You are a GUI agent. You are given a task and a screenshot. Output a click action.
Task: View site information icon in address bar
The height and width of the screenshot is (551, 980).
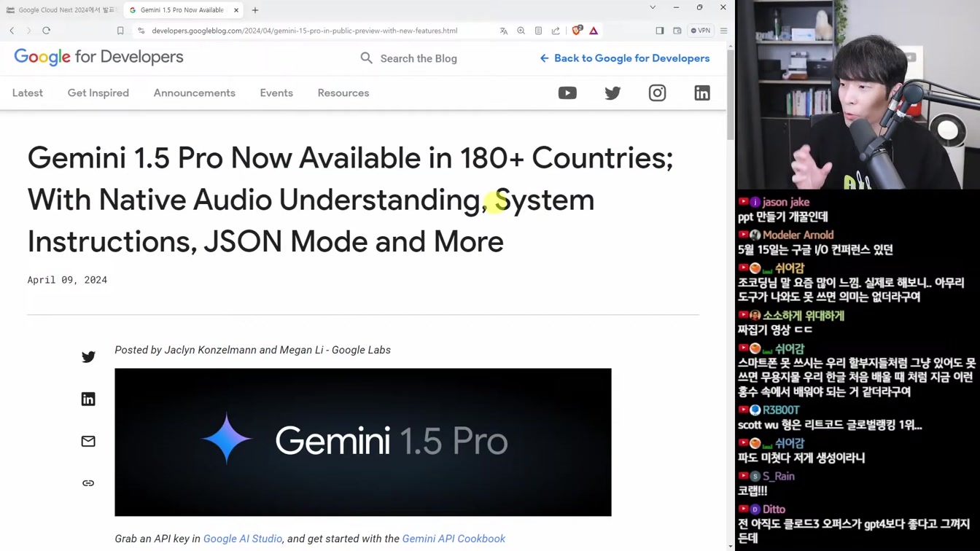point(141,31)
